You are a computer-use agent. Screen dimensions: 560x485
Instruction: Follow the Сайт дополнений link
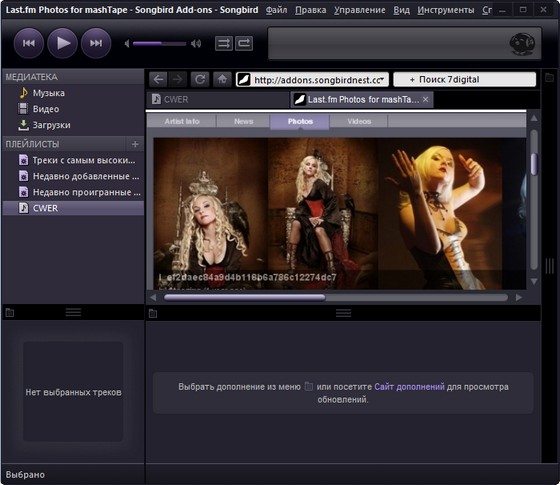click(x=409, y=387)
